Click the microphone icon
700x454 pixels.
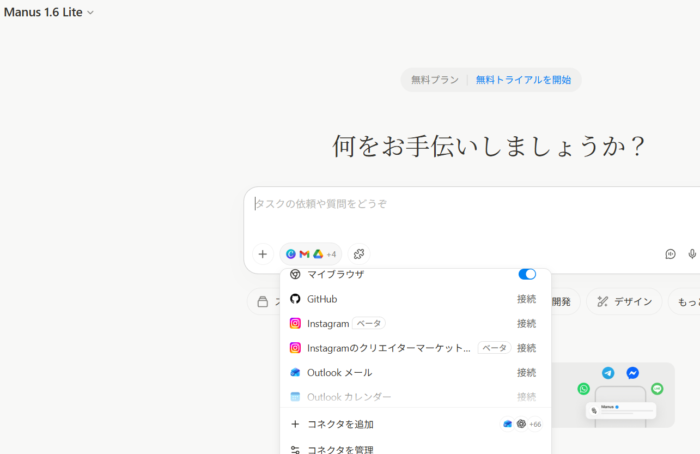[x=692, y=254]
